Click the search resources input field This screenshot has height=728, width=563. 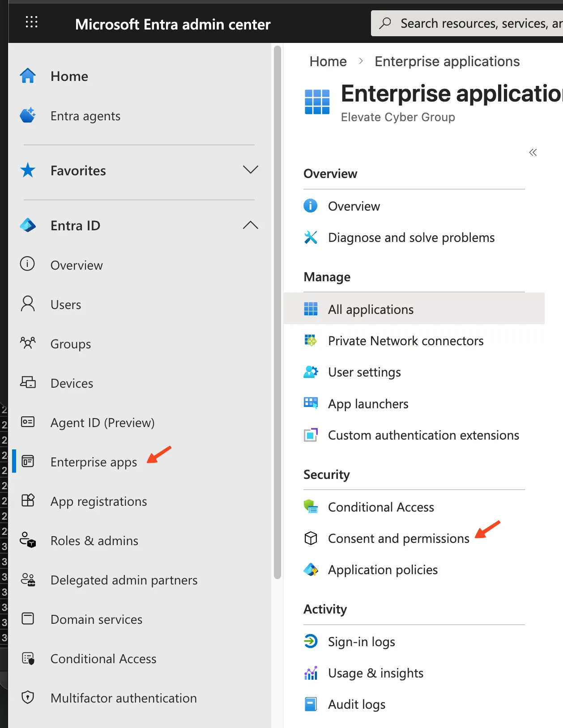pyautogui.click(x=467, y=23)
